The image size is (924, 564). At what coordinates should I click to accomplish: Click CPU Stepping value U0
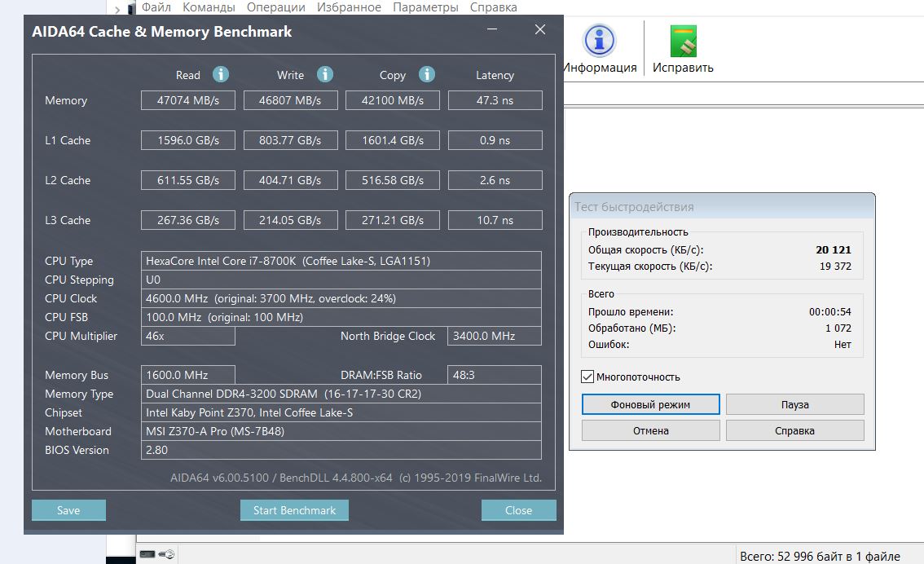coord(341,280)
